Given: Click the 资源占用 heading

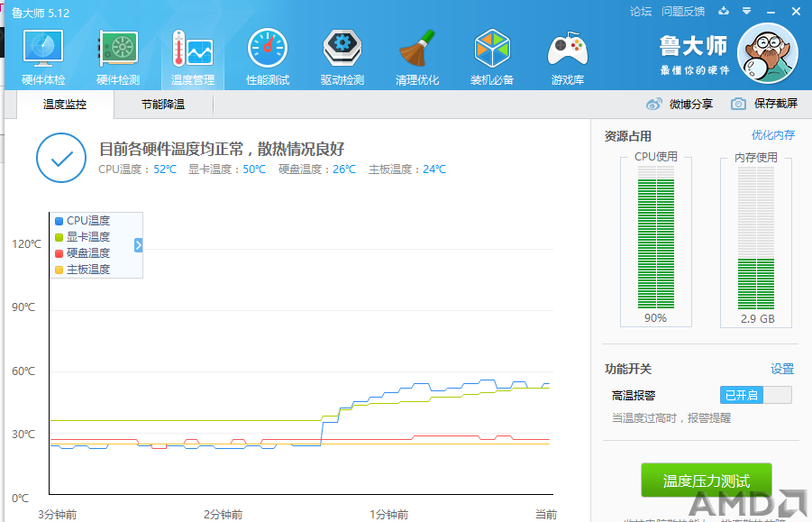Looking at the screenshot, I should coord(627,136).
